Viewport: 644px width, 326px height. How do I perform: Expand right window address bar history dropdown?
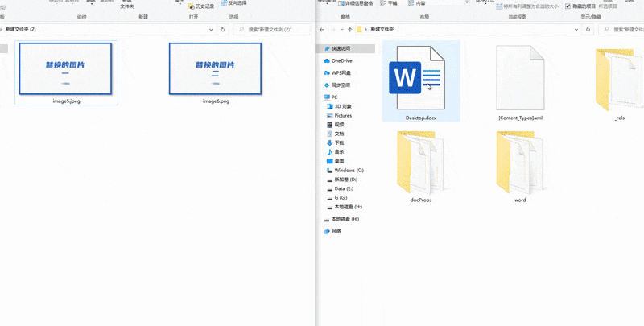pos(576,30)
